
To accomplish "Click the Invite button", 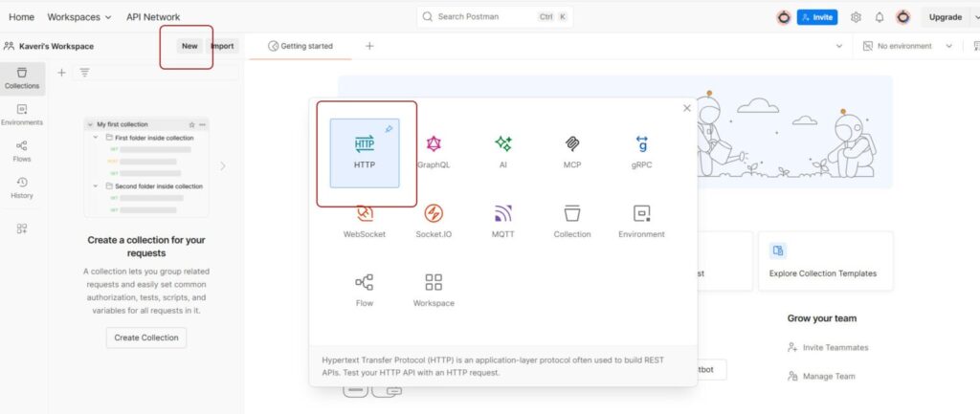I will click(x=817, y=17).
